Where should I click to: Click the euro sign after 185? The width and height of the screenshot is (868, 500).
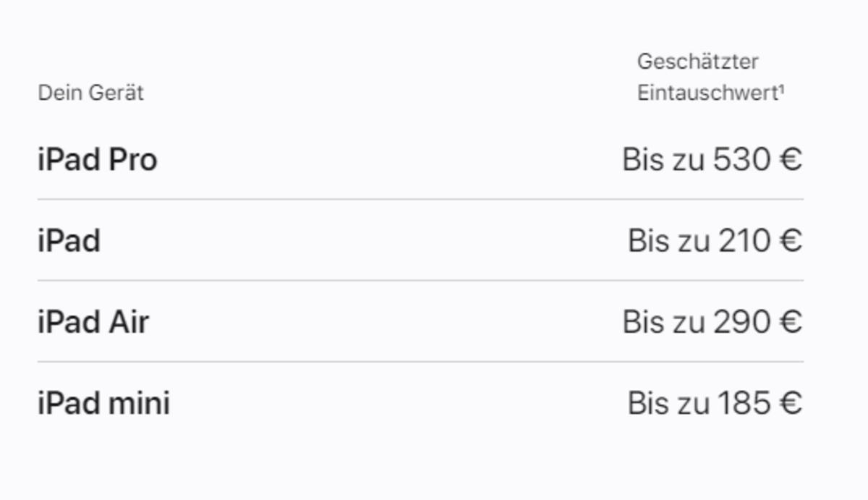click(x=791, y=403)
